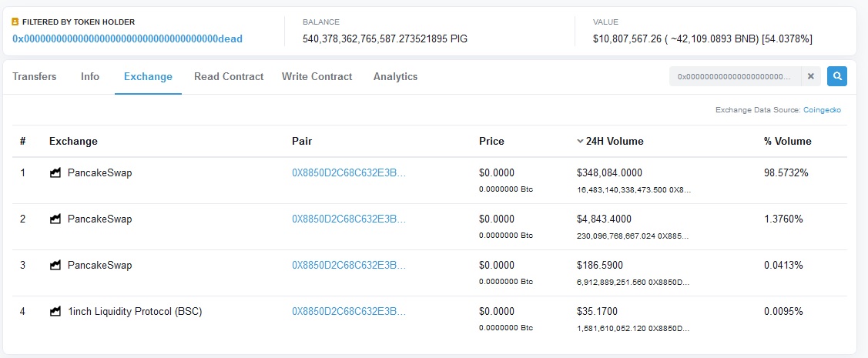Click the chart icon in row 1 PancakeSwap

55,173
